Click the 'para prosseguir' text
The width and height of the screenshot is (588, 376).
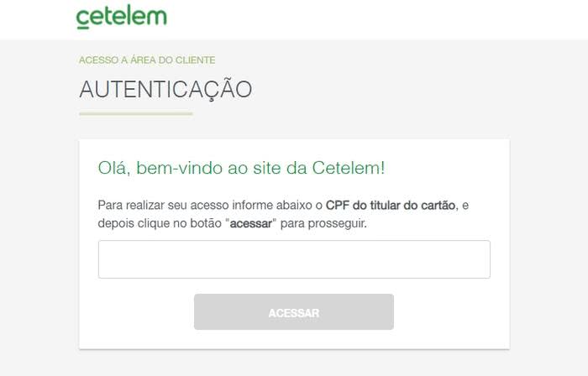(323, 223)
